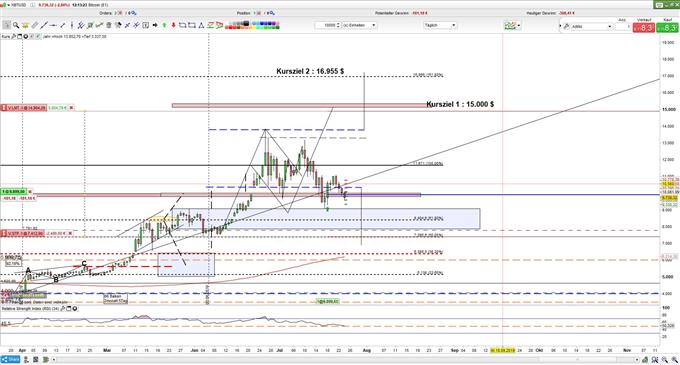Image resolution: width=680 pixels, height=365 pixels.
Task: Close the limit order label on chart
Action: (x=72, y=108)
